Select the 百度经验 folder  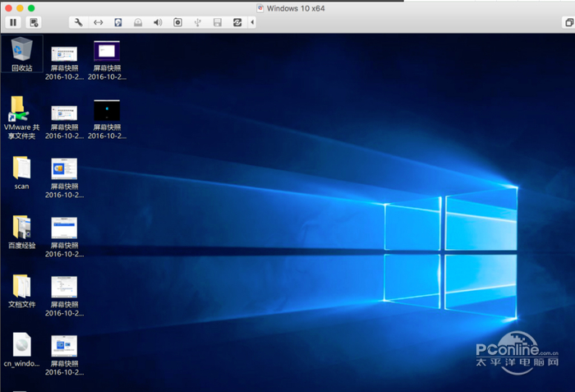point(21,229)
